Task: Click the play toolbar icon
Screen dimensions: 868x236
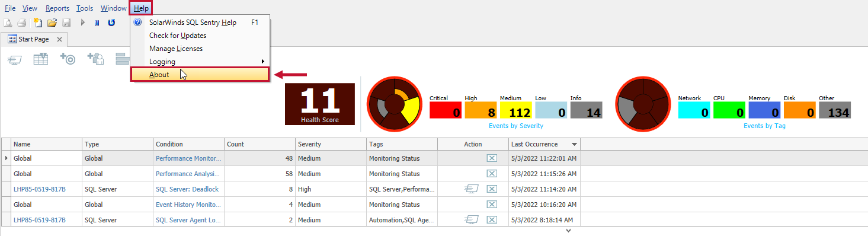Action: [83, 23]
